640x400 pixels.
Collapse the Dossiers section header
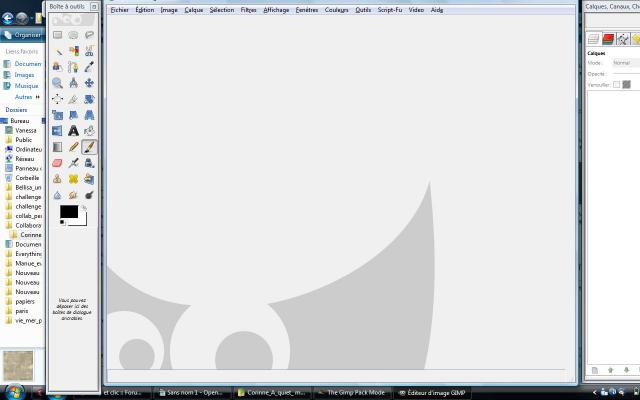pyautogui.click(x=16, y=110)
